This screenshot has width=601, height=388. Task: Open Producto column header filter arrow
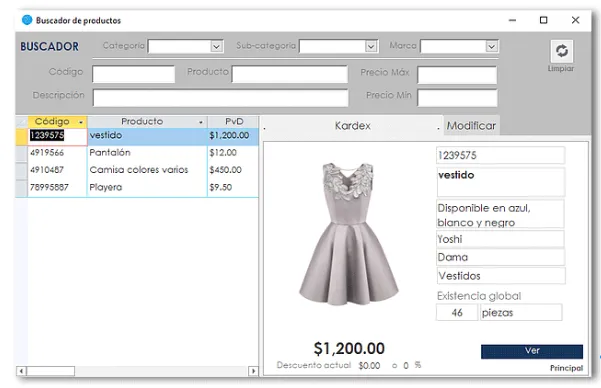point(201,122)
